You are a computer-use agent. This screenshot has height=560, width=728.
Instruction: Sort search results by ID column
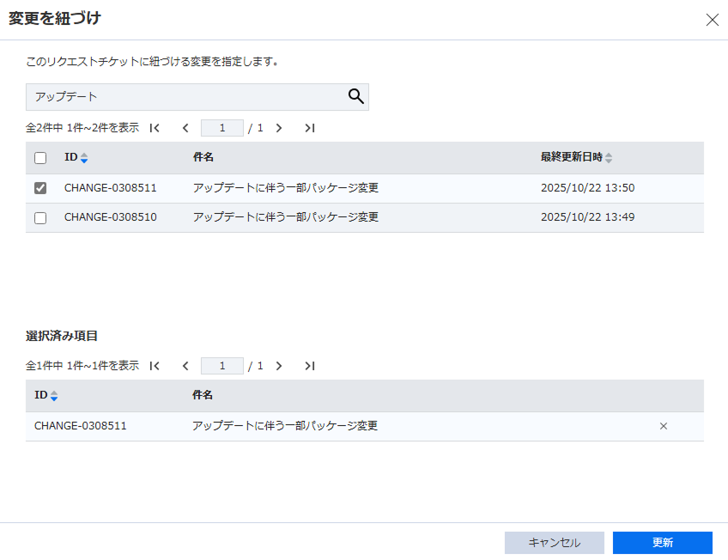click(84, 158)
